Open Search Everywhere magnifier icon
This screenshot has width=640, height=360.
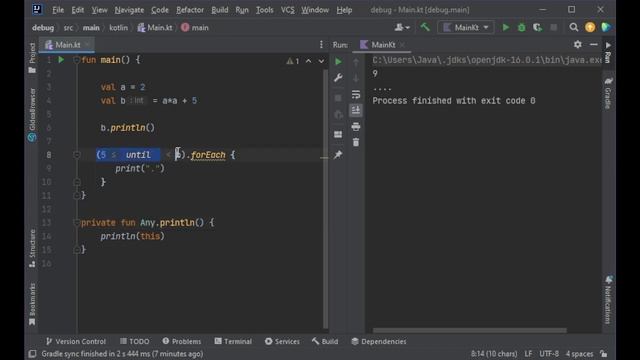pyautogui.click(x=573, y=27)
